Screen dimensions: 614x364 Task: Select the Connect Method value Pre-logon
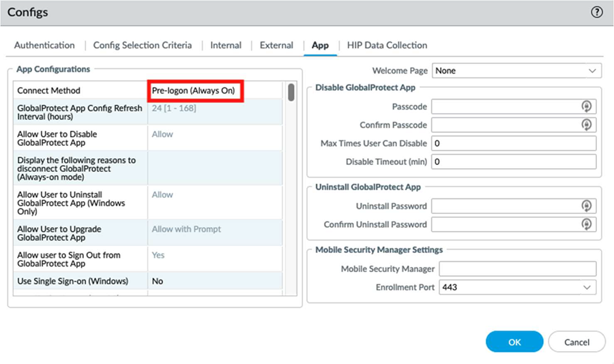[x=196, y=91]
